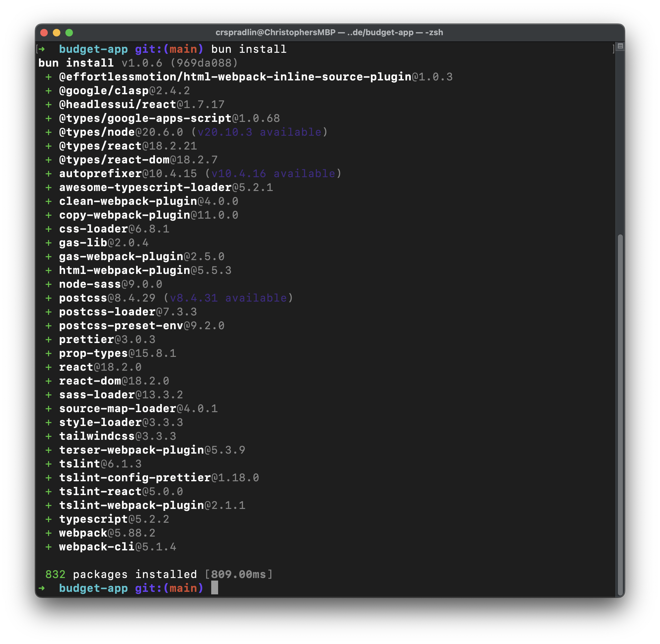Click the green plus beside @google/clasp
The image size is (660, 644).
tap(48, 91)
